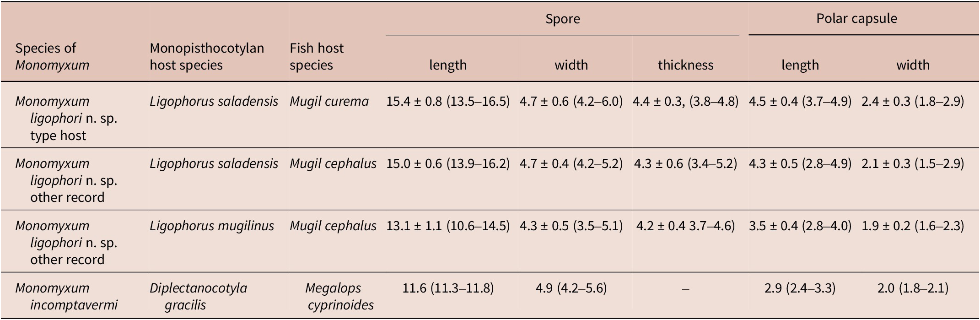The width and height of the screenshot is (980, 320).
Task: Click the dash in the thickness column
Action: pyautogui.click(x=685, y=288)
